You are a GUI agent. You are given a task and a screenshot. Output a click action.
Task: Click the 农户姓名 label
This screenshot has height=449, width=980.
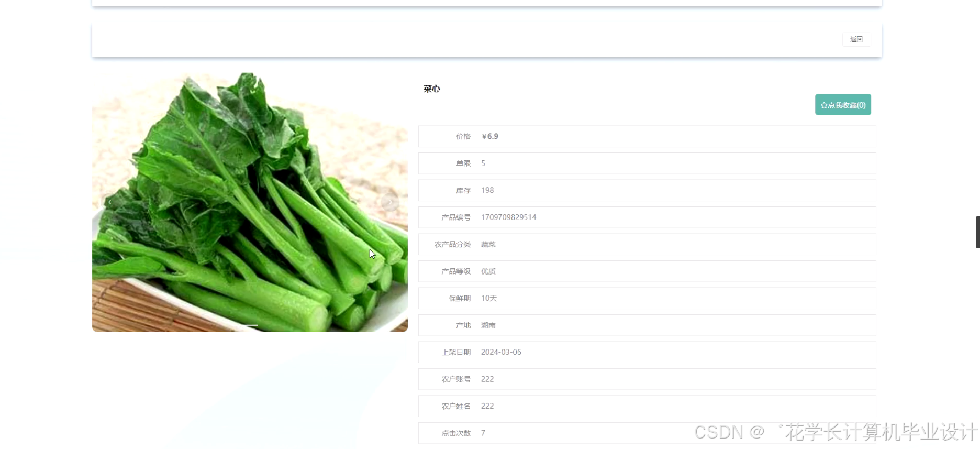click(x=456, y=406)
